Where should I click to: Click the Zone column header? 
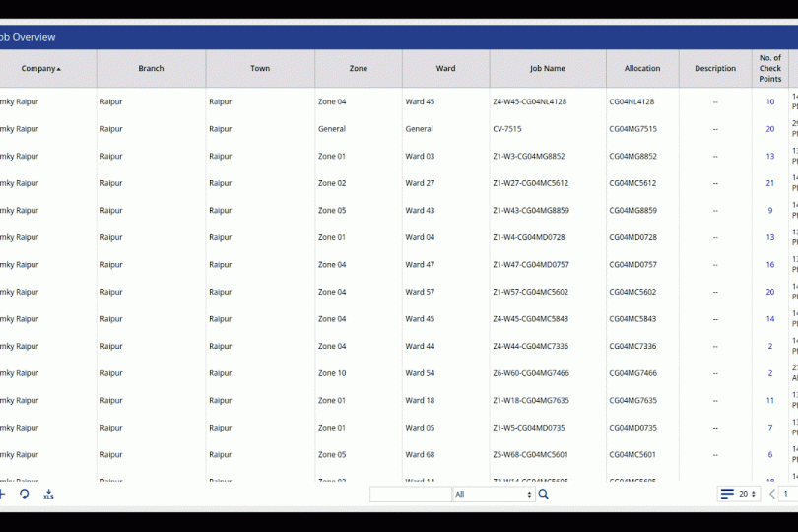click(359, 69)
